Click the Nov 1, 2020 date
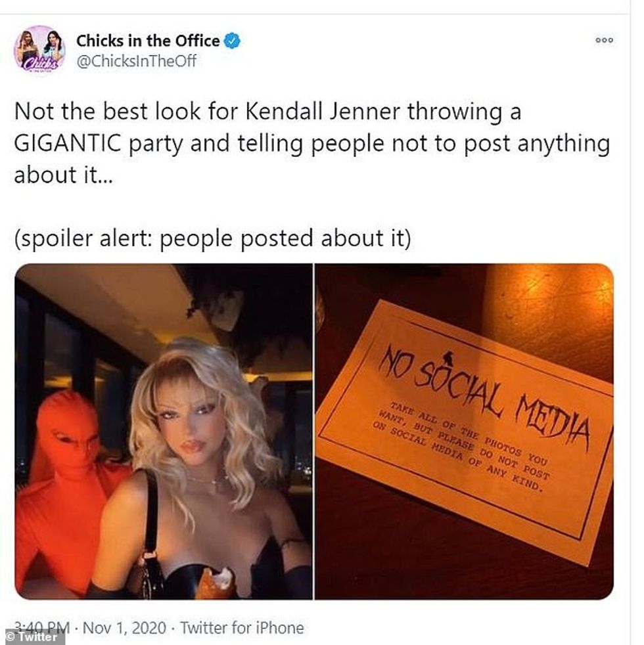The width and height of the screenshot is (644, 645). tap(124, 628)
